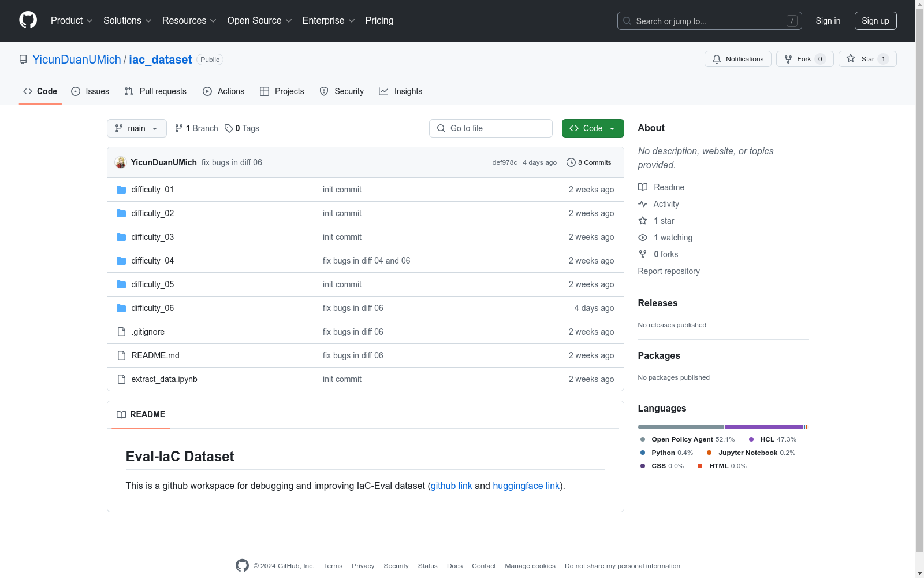The height and width of the screenshot is (578, 924).
Task: Click the eye icon beside '1 watching'
Action: tap(643, 238)
